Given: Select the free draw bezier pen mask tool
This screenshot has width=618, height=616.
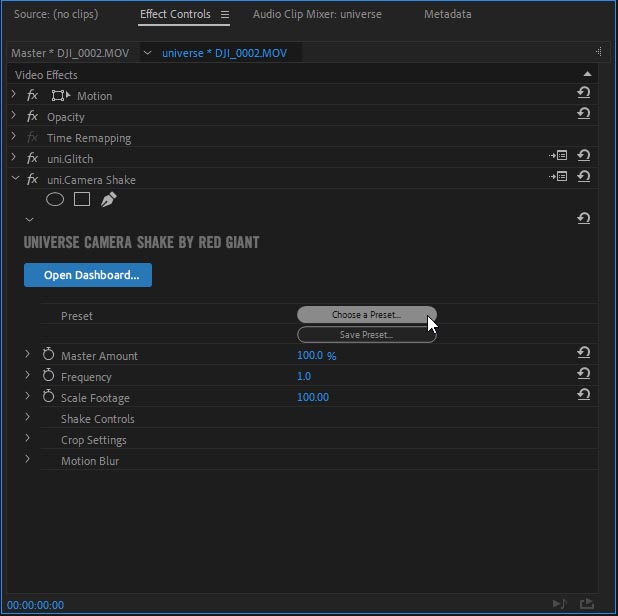Looking at the screenshot, I should click(x=108, y=199).
